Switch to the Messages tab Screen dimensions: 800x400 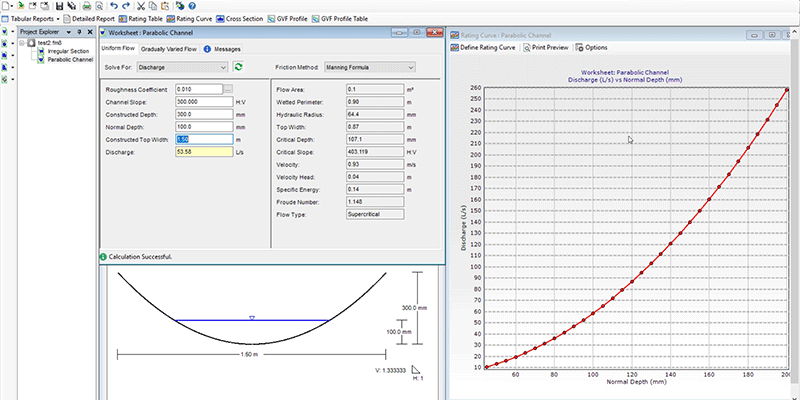point(223,48)
